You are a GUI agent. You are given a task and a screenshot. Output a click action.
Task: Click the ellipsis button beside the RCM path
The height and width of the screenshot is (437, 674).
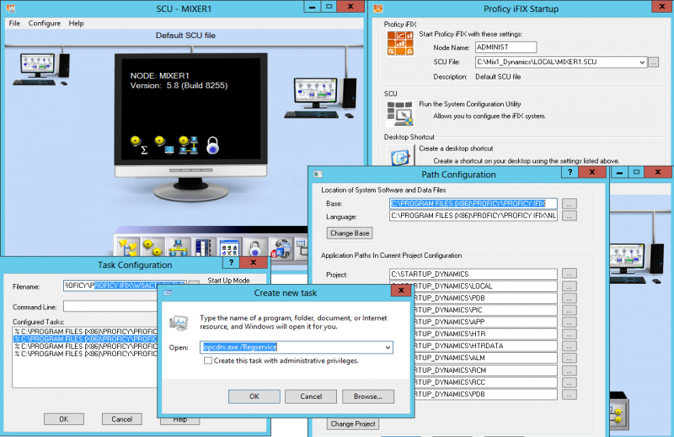(x=569, y=370)
